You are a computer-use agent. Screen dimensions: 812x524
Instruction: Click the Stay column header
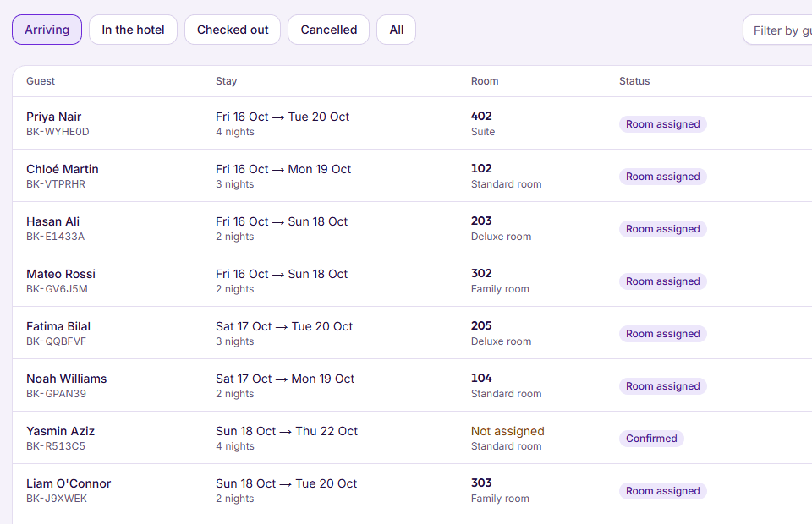pyautogui.click(x=227, y=80)
